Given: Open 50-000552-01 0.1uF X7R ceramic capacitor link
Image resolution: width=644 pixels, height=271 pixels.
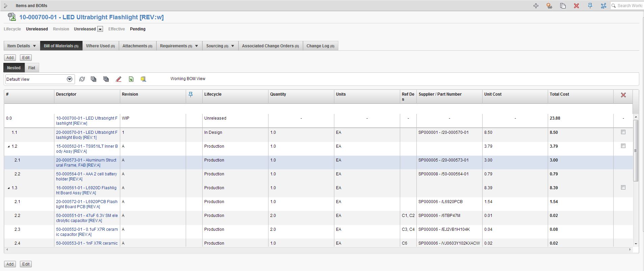Looking at the screenshot, I should click(87, 232).
